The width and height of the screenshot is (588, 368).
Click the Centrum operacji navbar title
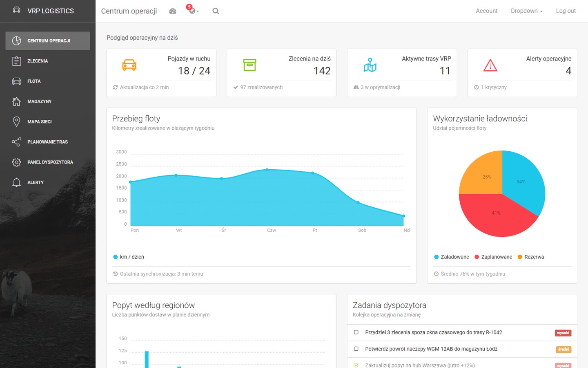pos(129,11)
